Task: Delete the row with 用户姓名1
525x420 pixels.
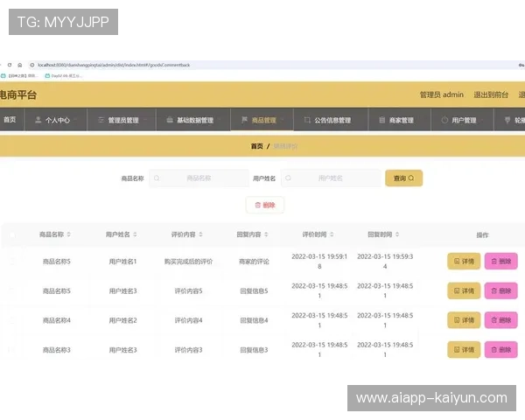Action: click(501, 262)
